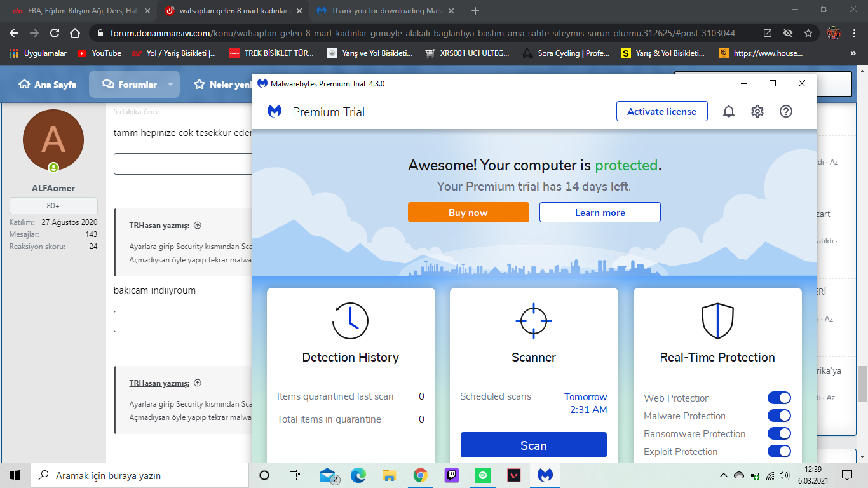Image resolution: width=868 pixels, height=488 pixels.
Task: Open Spotify from the taskbar
Action: [482, 475]
